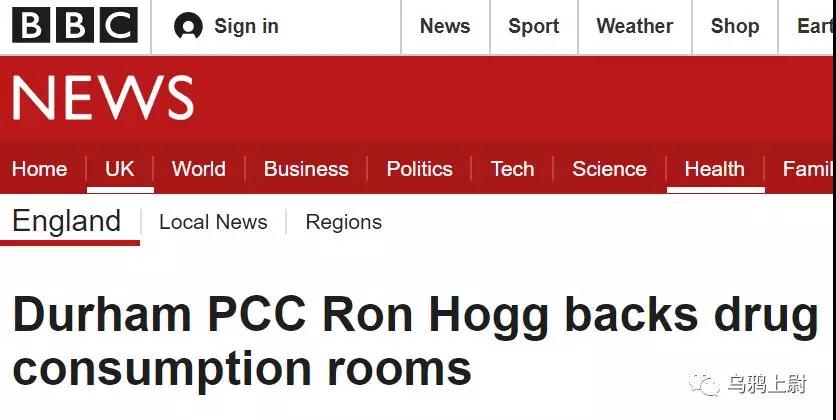Image resolution: width=836 pixels, height=420 pixels.
Task: Open the Local News link
Action: (x=213, y=222)
